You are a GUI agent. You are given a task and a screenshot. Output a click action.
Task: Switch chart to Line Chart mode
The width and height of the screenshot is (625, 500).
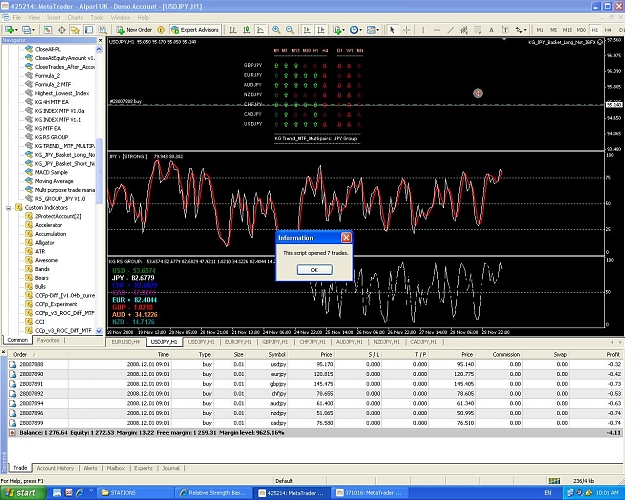(x=260, y=30)
